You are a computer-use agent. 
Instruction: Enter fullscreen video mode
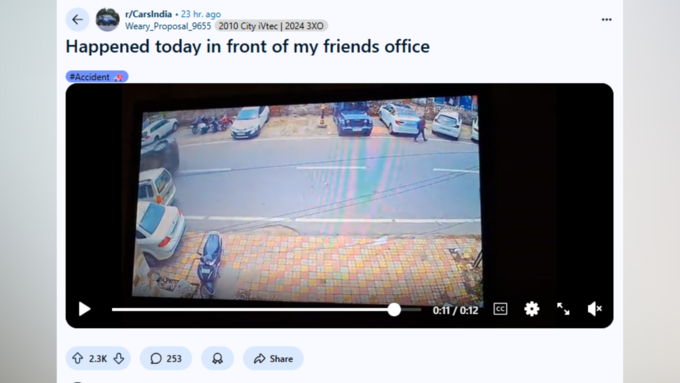pyautogui.click(x=563, y=309)
